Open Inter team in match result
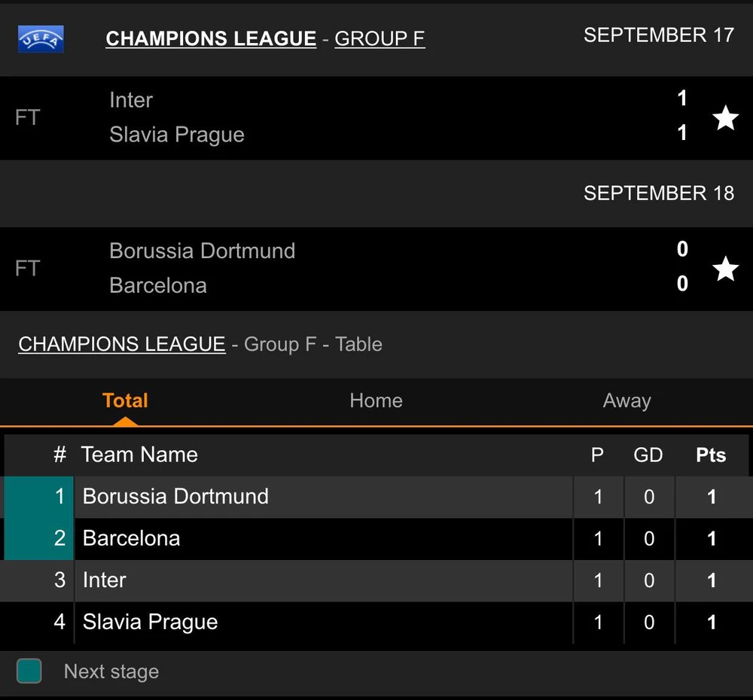 [131, 100]
